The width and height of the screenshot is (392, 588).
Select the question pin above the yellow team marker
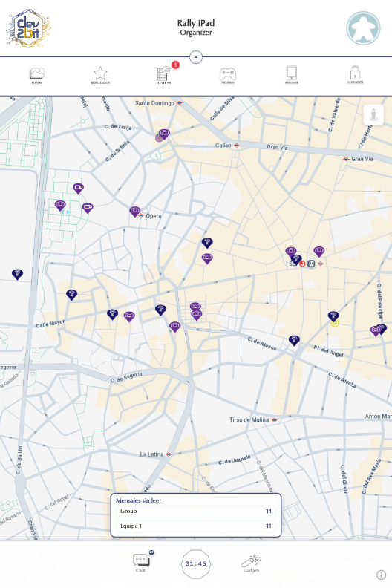coord(333,316)
